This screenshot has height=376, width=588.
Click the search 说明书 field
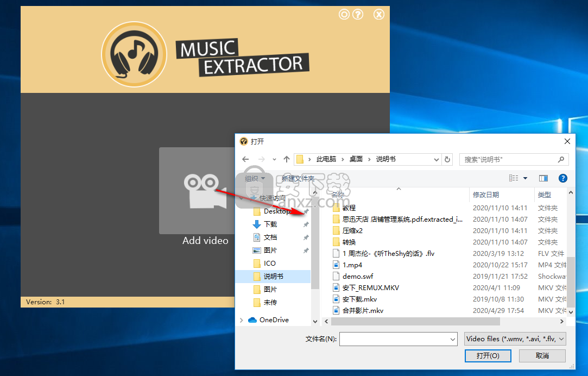coord(514,160)
